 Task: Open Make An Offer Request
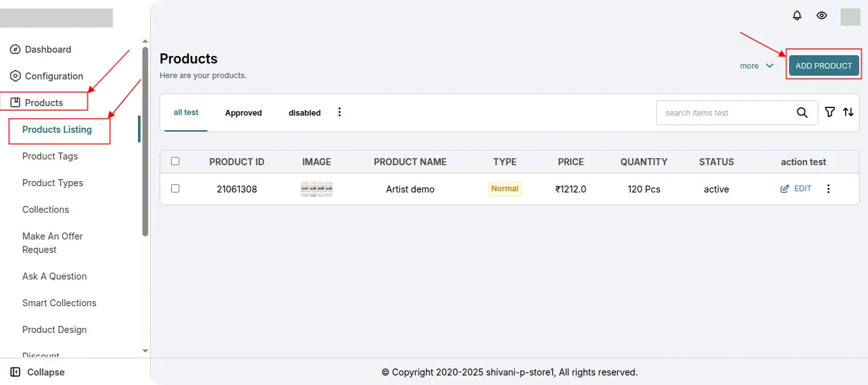coord(53,243)
